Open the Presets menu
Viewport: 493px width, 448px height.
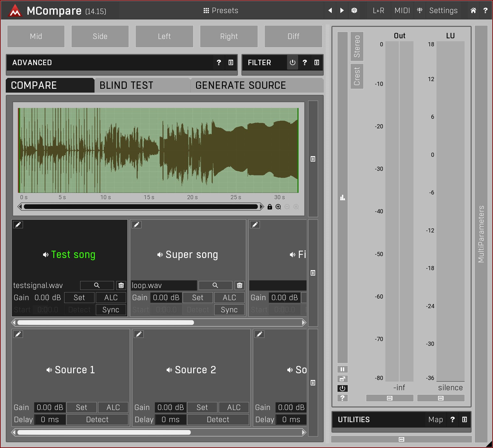click(x=221, y=11)
